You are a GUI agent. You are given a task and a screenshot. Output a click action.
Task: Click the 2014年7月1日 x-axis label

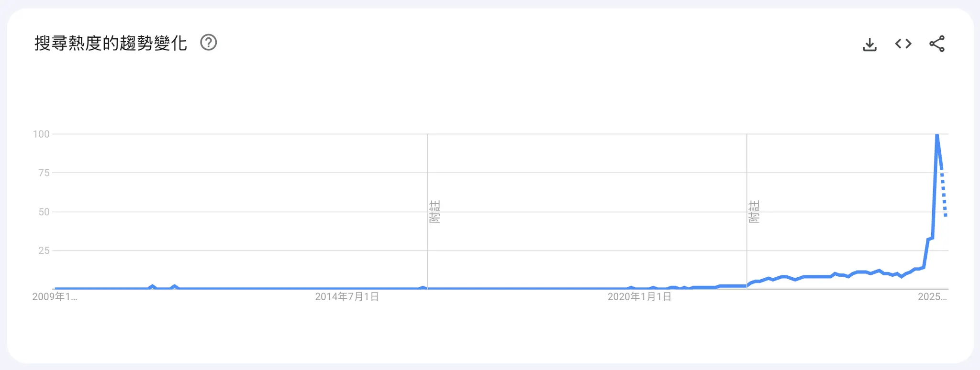pos(347,297)
